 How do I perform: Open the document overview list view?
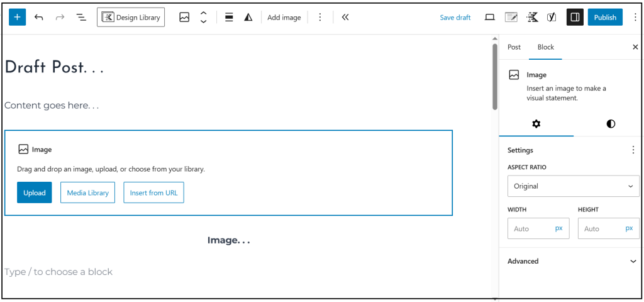[x=81, y=17]
